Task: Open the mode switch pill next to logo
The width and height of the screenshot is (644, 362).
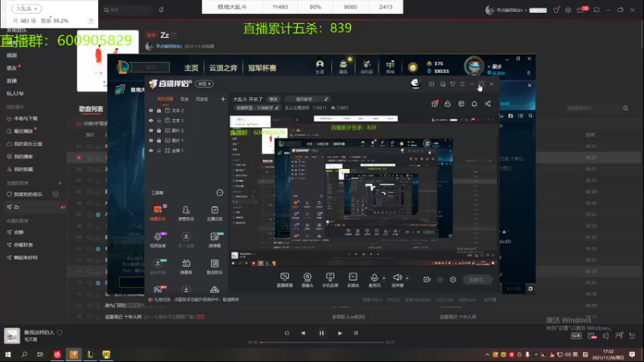Action: 204,84
